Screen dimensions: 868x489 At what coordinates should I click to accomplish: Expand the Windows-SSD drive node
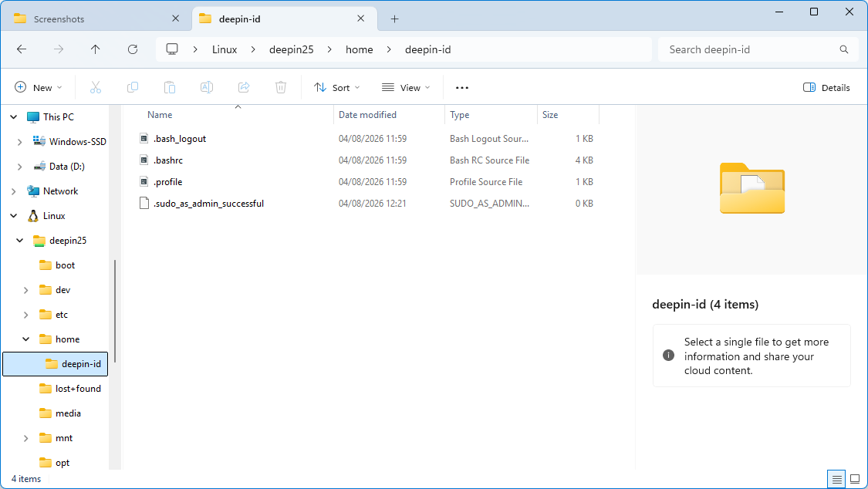coord(20,142)
